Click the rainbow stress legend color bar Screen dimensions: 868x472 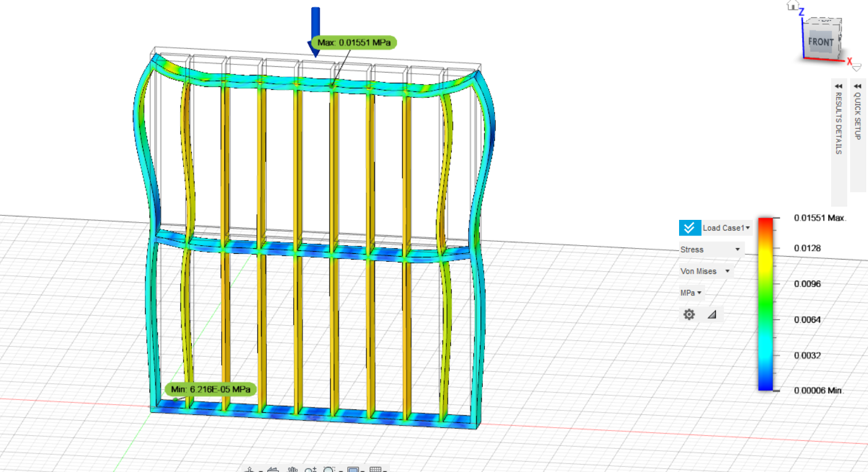[x=765, y=304]
